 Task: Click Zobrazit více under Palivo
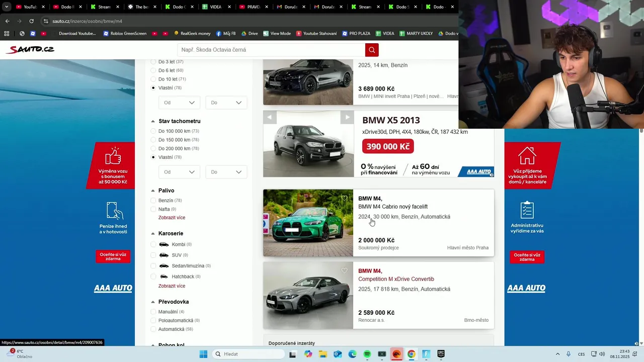click(x=172, y=218)
